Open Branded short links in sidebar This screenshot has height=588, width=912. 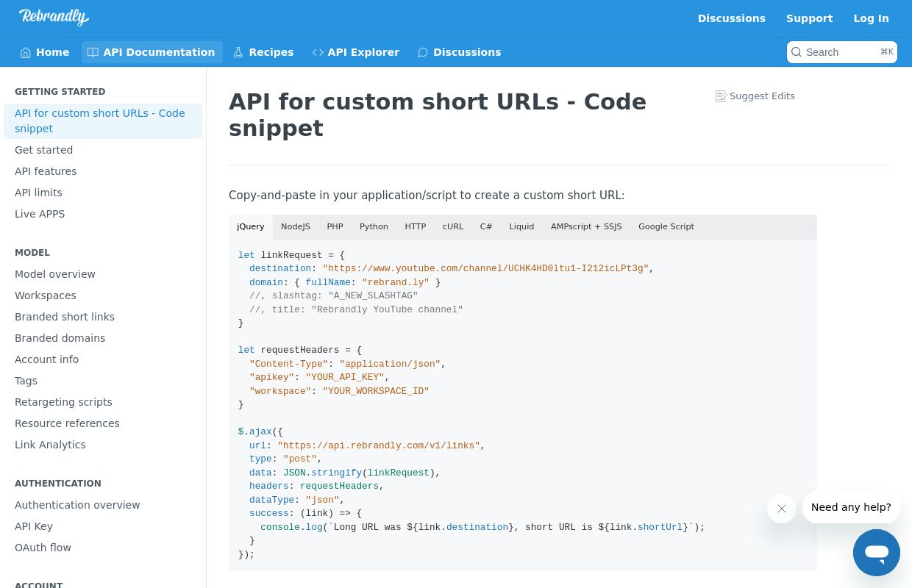point(103,317)
